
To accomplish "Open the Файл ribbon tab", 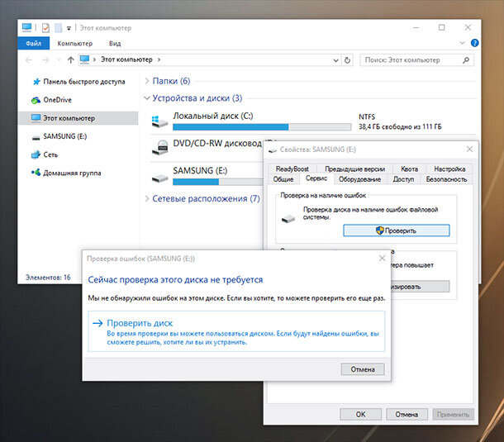I will (33, 44).
